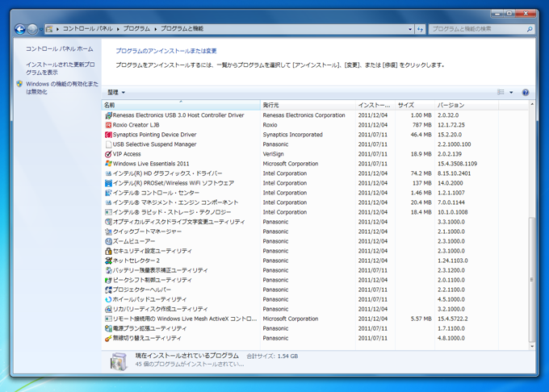Image resolution: width=549 pixels, height=392 pixels.
Task: Sort by the インストール日 column header
Action: pyautogui.click(x=375, y=105)
